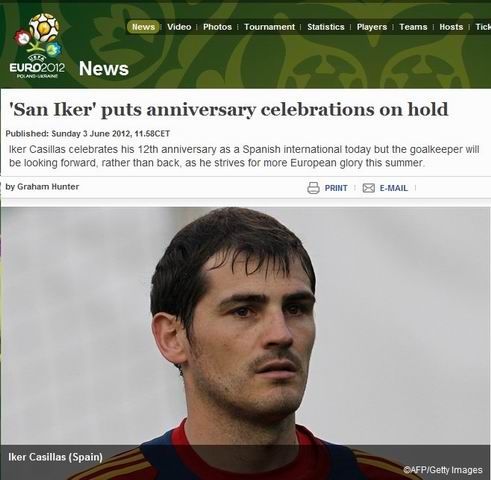Viewport: 491px width, 480px height.
Task: Go to the Hosts section
Action: 451,27
